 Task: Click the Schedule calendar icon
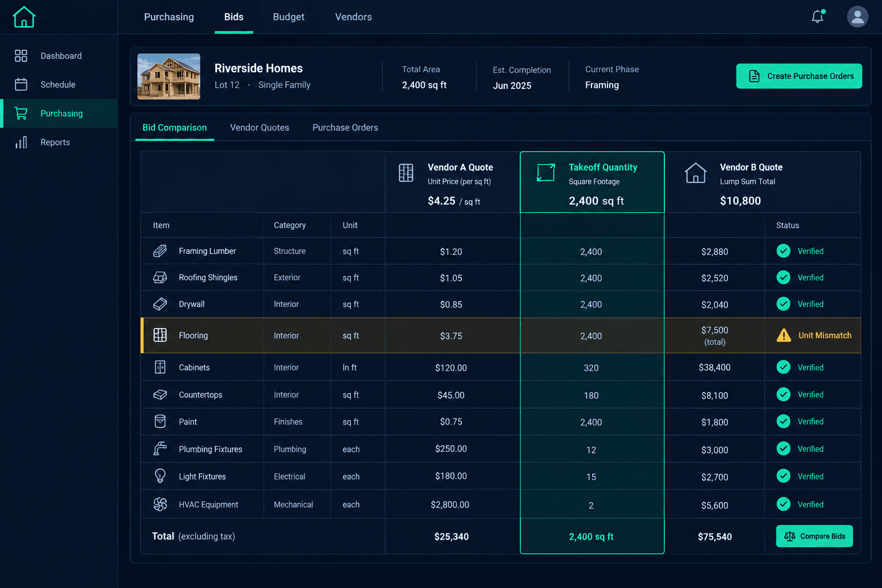[x=21, y=84]
